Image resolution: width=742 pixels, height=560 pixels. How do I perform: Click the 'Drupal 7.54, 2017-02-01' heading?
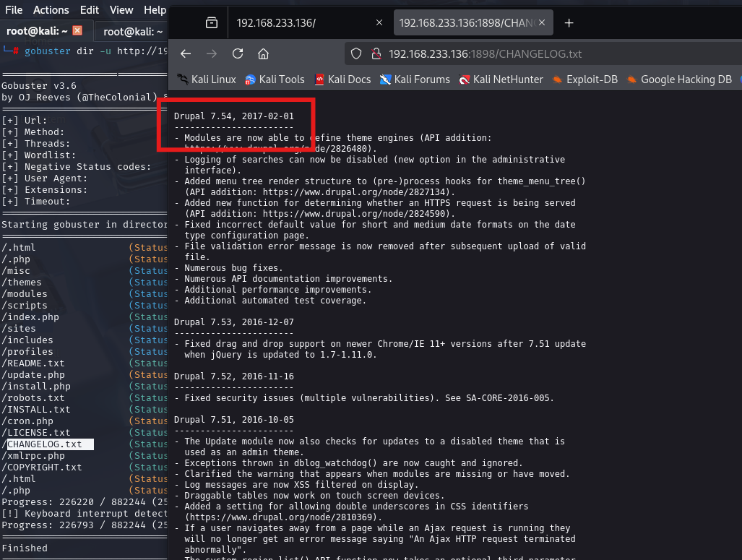[x=234, y=116]
